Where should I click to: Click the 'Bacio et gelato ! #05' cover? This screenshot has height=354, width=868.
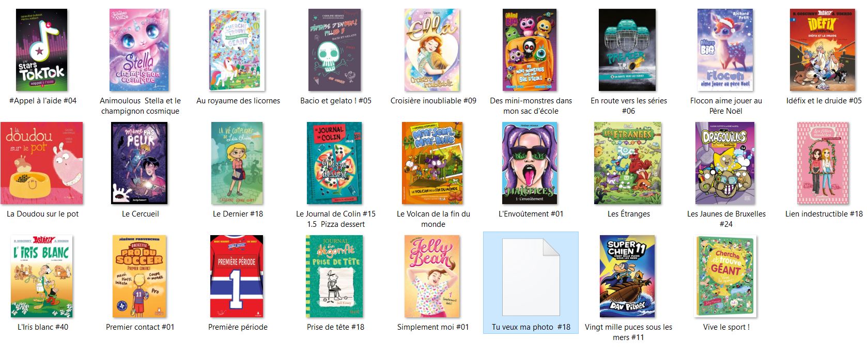click(x=335, y=50)
